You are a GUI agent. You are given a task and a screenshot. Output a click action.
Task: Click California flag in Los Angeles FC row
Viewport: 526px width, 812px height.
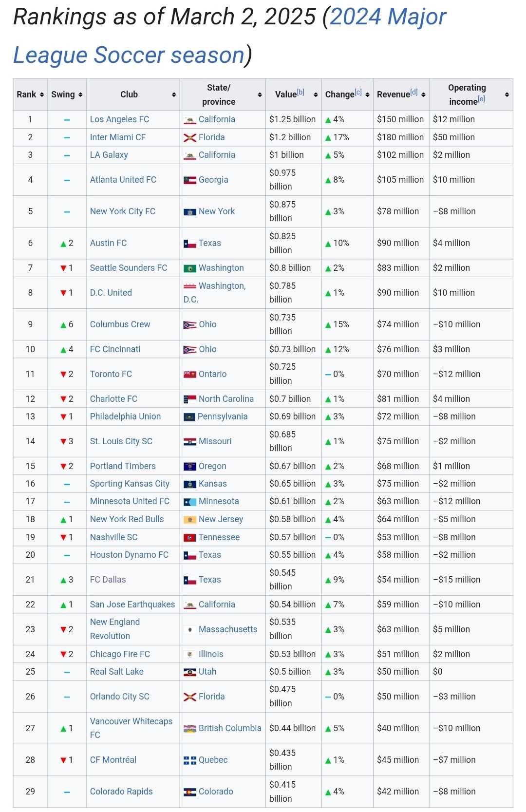coord(190,120)
